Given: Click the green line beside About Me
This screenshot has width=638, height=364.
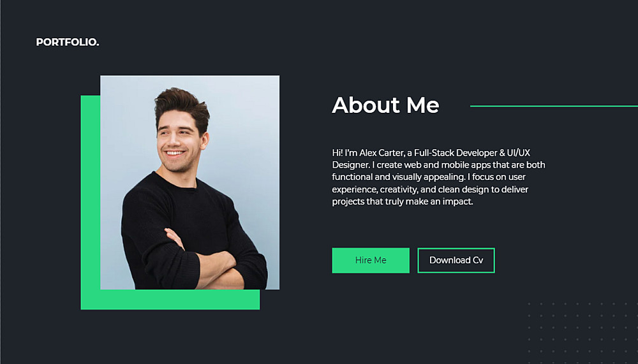Looking at the screenshot, I should click(554, 106).
